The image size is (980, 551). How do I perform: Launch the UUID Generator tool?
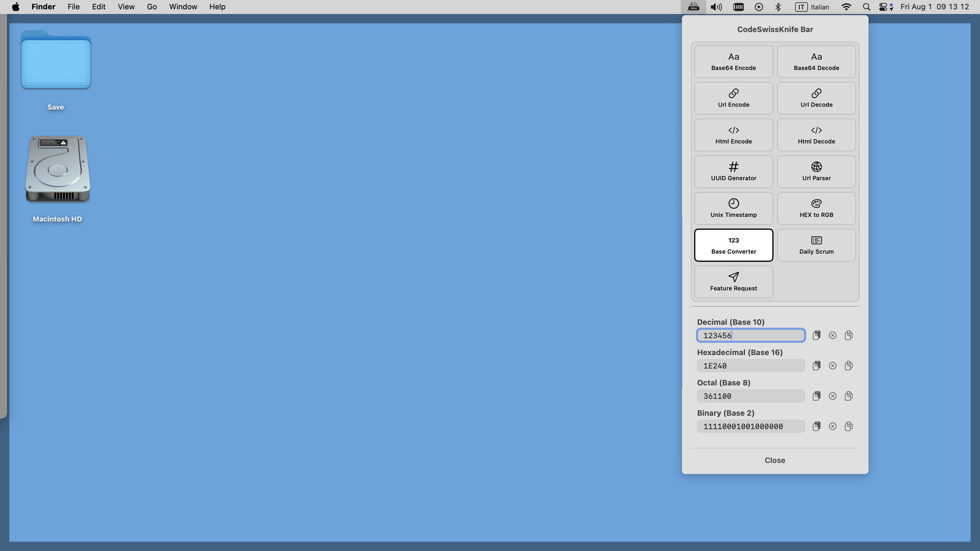(733, 171)
